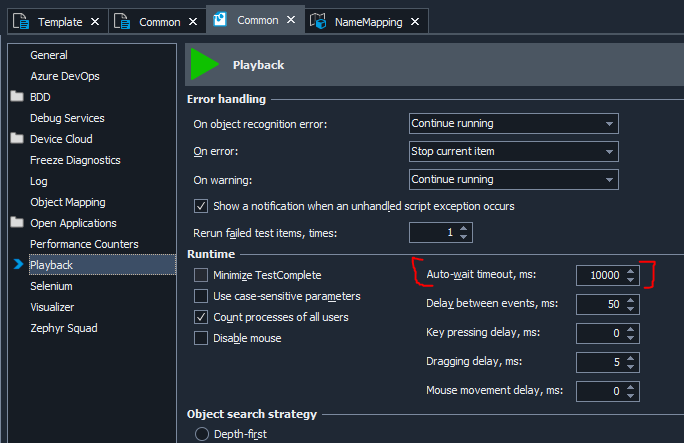
Task: Enable the Disable mouse checkbox
Action: click(x=201, y=338)
